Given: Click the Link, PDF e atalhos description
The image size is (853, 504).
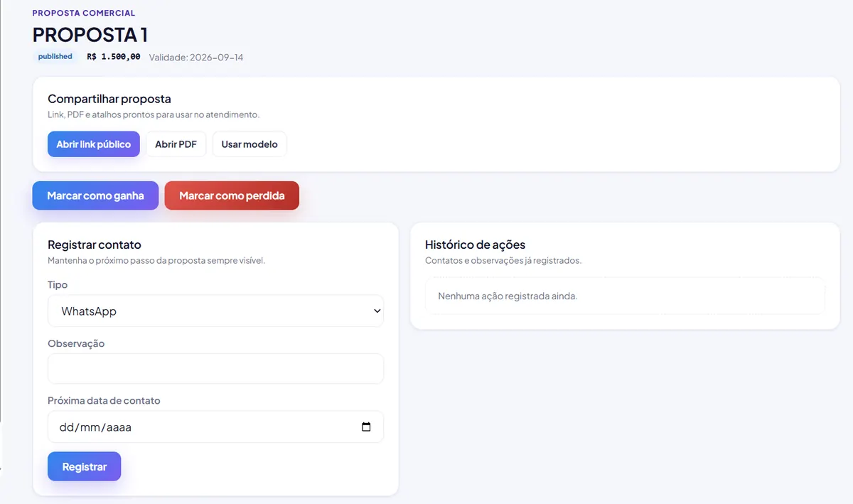Looking at the screenshot, I should (154, 114).
